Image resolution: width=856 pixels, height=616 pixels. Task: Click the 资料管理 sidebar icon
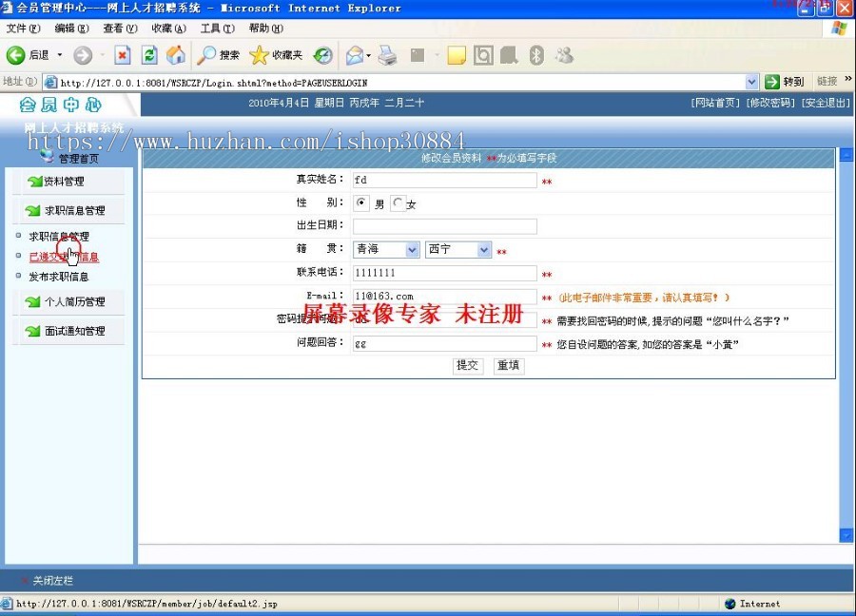36,182
